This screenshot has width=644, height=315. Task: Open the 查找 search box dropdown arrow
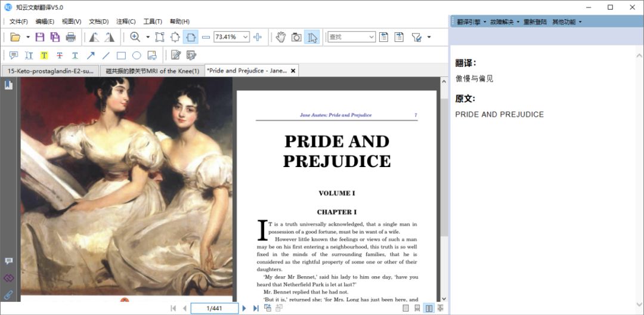(371, 38)
